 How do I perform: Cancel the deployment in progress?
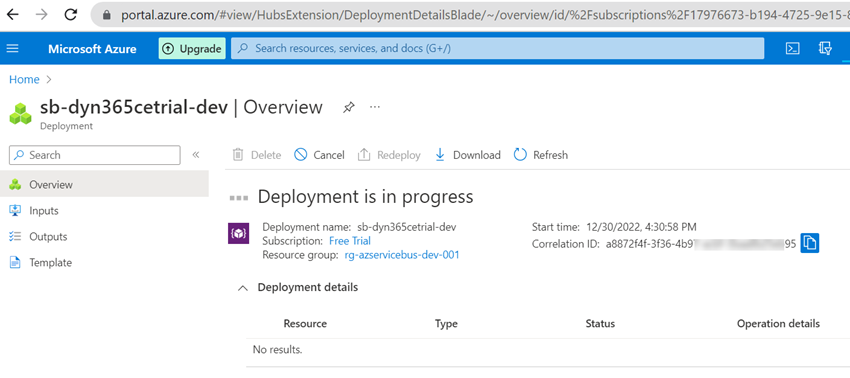[319, 155]
